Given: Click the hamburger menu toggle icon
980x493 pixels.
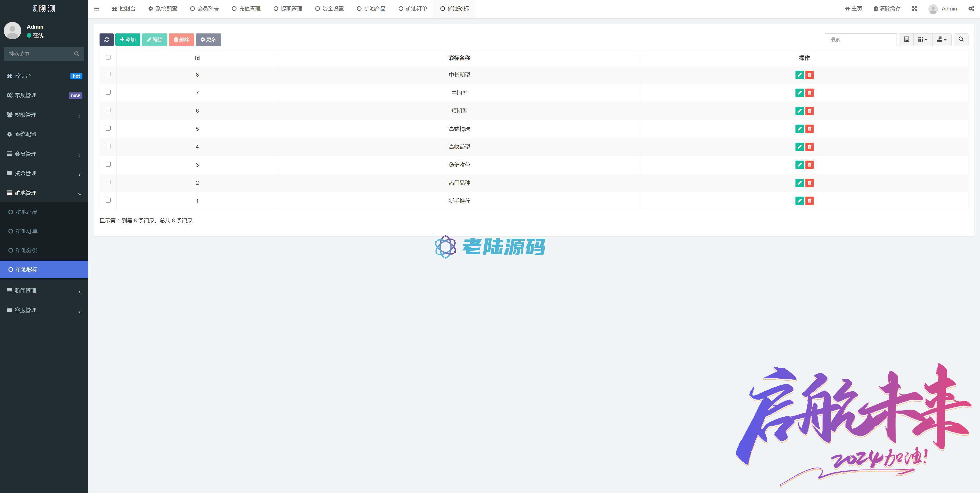Looking at the screenshot, I should click(97, 8).
